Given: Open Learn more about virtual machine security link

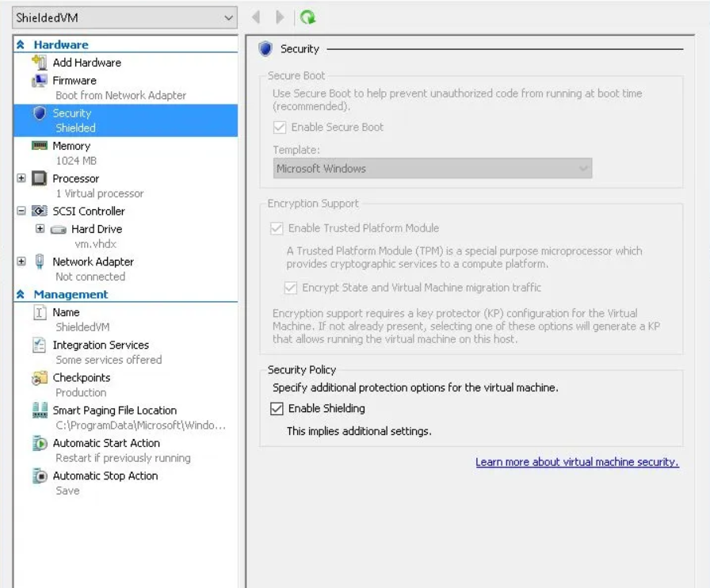Looking at the screenshot, I should 577,462.
